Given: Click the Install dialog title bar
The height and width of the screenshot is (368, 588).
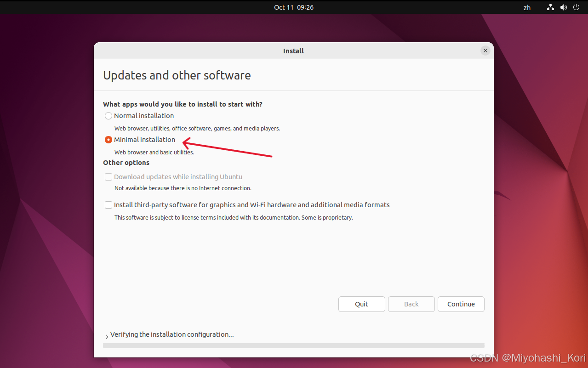Looking at the screenshot, I should tap(294, 51).
